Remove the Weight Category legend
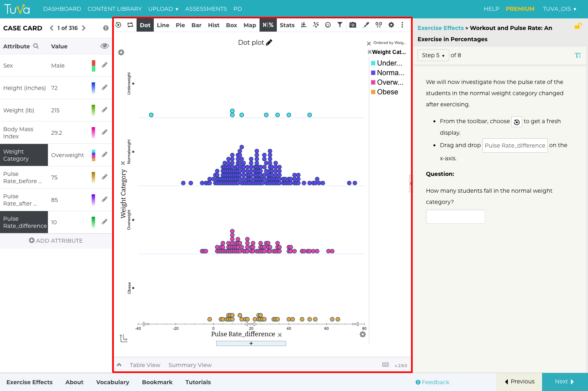The width and height of the screenshot is (588, 391). coord(369,52)
